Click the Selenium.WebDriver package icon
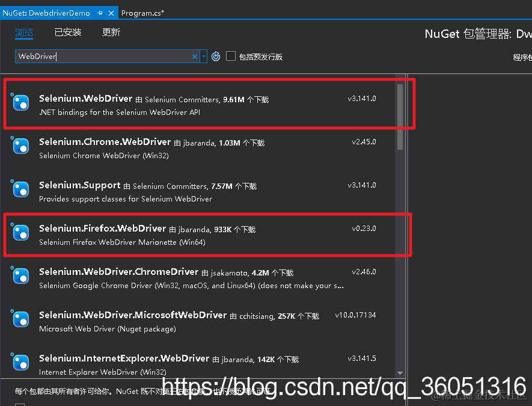The image size is (532, 406). [20, 102]
